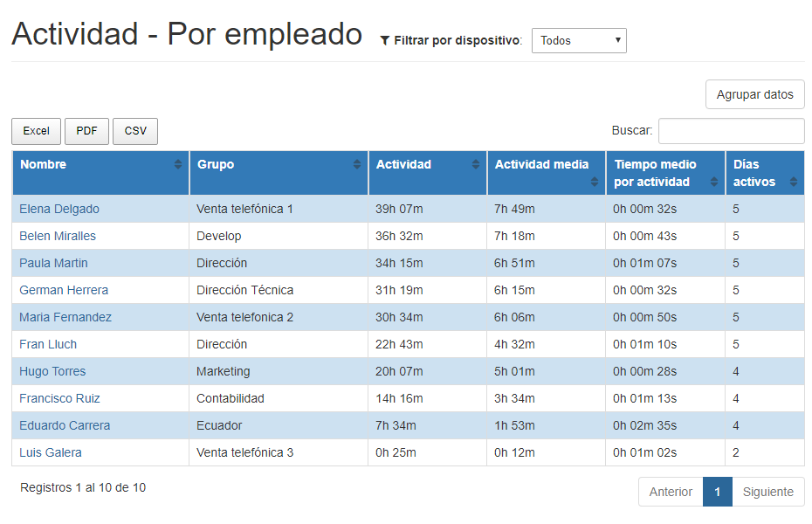The image size is (812, 524).
Task: Open the device filter dropdown 'Todos'
Action: click(578, 40)
